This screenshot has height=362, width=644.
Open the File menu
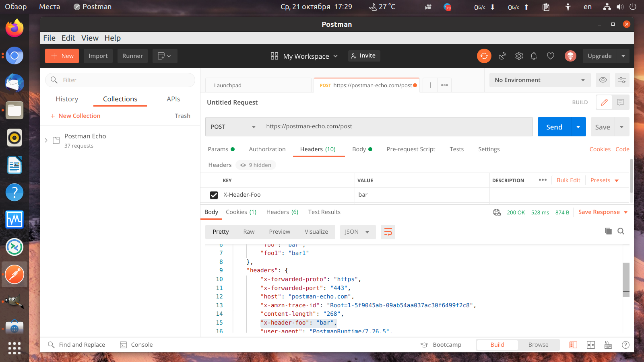pos(50,38)
